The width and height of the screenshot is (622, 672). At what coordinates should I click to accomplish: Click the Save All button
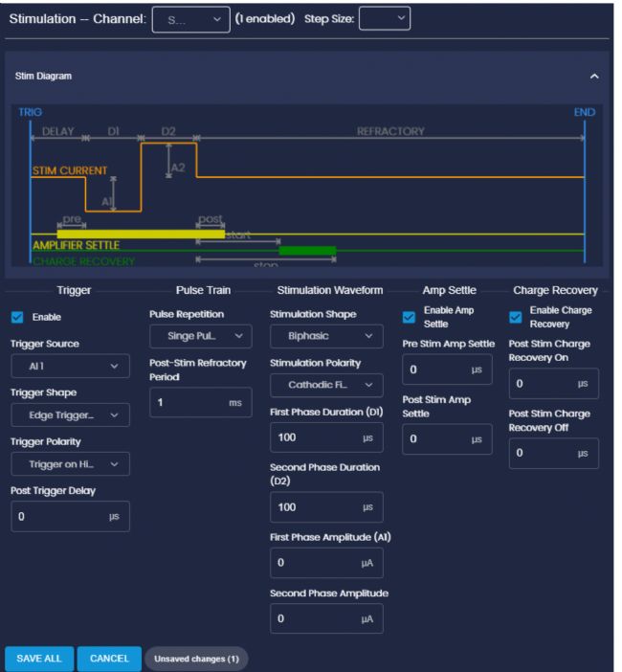click(x=39, y=658)
